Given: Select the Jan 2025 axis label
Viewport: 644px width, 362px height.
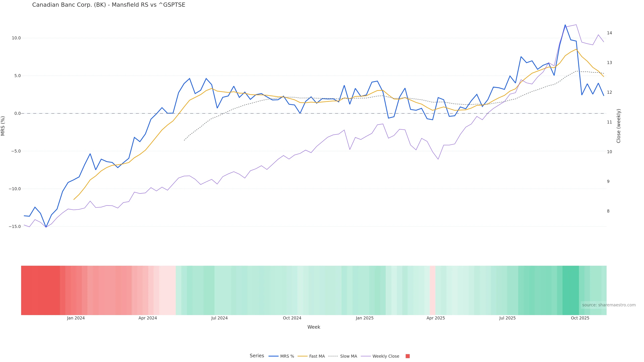Looking at the screenshot, I should coord(364,318).
